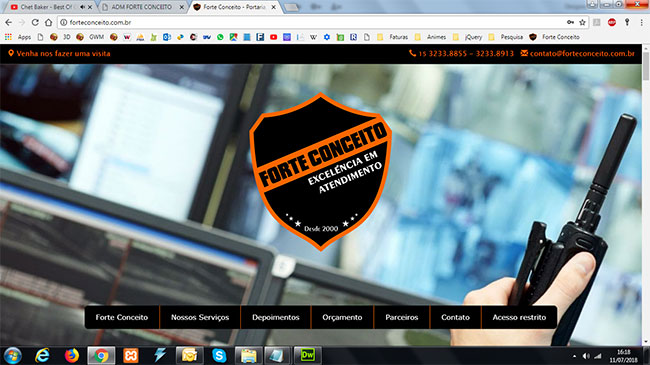Image resolution: width=650 pixels, height=365 pixels.
Task: Click the browser back arrow
Action: coord(9,22)
